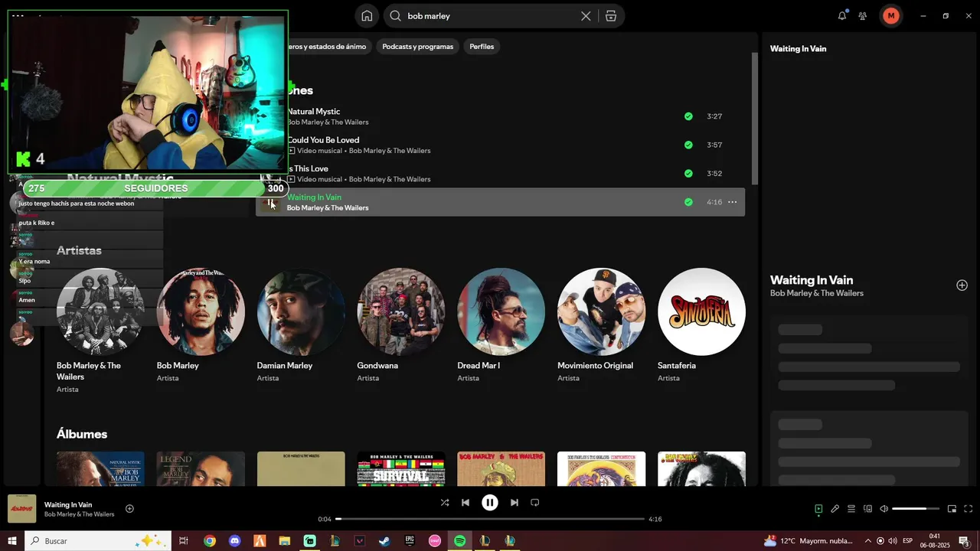
Task: Open Windows Start menu
Action: [11, 541]
